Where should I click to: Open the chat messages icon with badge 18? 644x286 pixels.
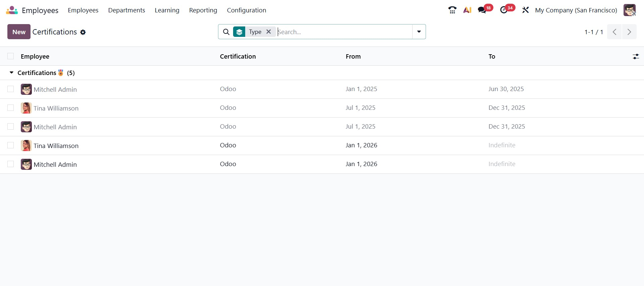click(482, 10)
